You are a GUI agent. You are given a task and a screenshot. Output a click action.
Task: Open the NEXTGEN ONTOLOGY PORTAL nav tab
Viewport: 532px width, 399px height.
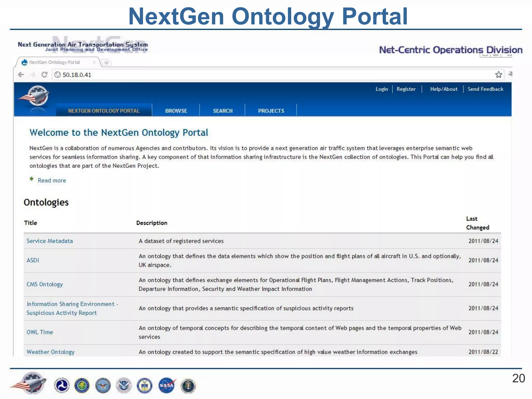pos(104,111)
